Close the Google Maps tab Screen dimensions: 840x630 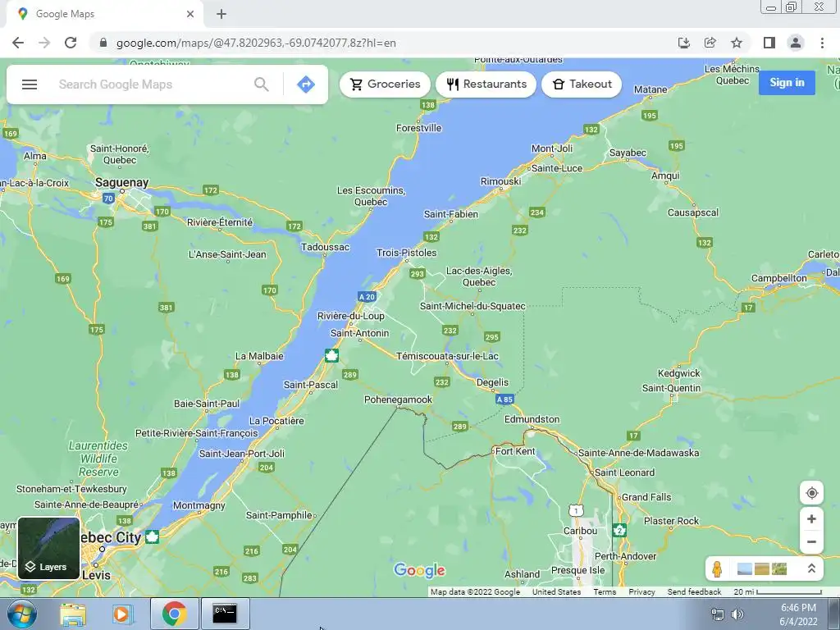click(x=190, y=14)
